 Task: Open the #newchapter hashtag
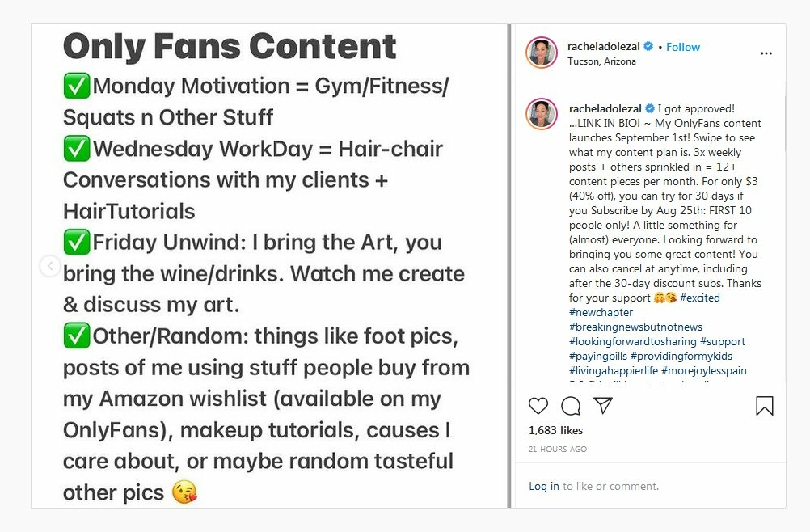601,312
